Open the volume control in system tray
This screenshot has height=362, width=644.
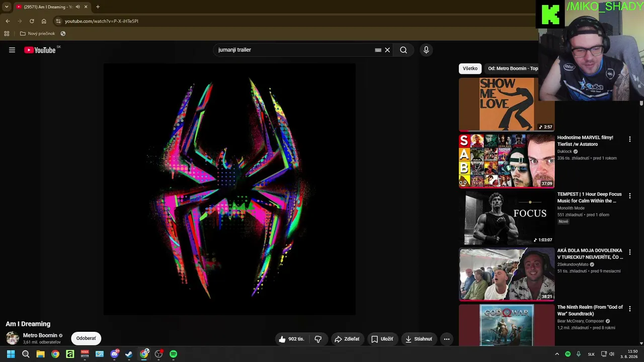click(612, 354)
